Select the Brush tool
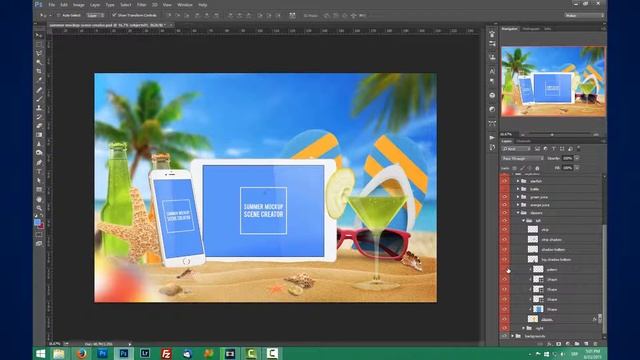 (39, 99)
